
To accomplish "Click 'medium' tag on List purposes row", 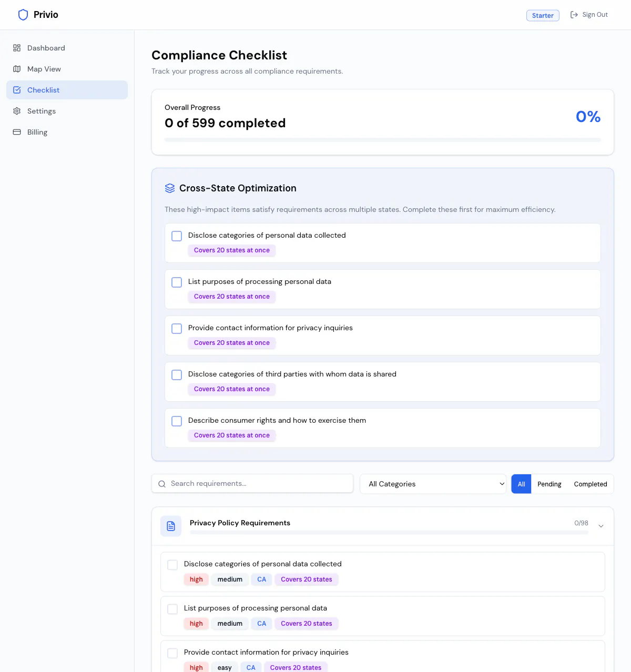I will 230,624.
